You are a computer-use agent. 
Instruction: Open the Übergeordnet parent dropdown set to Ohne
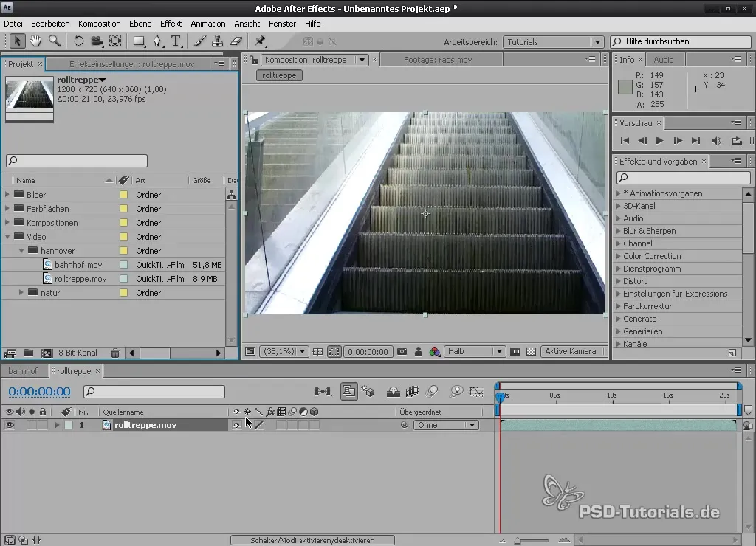point(446,425)
